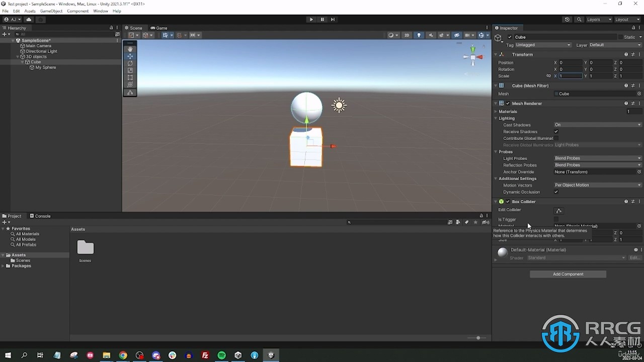This screenshot has width=644, height=362.
Task: Toggle Scene lighting bulb icon
Action: (x=419, y=35)
